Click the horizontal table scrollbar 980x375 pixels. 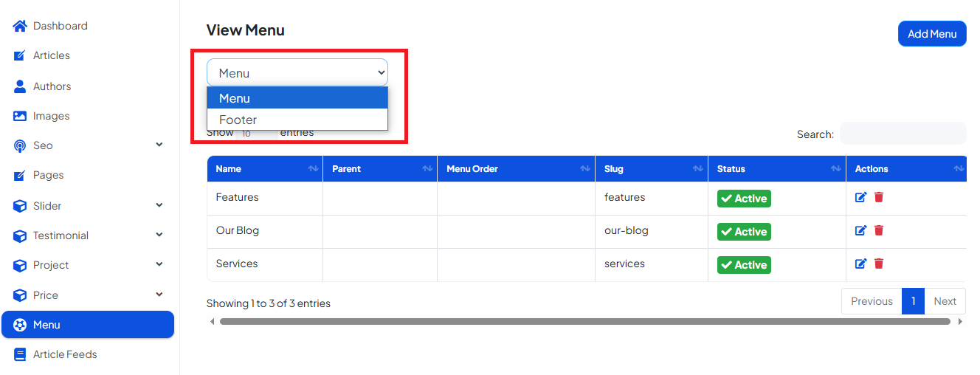click(x=585, y=322)
